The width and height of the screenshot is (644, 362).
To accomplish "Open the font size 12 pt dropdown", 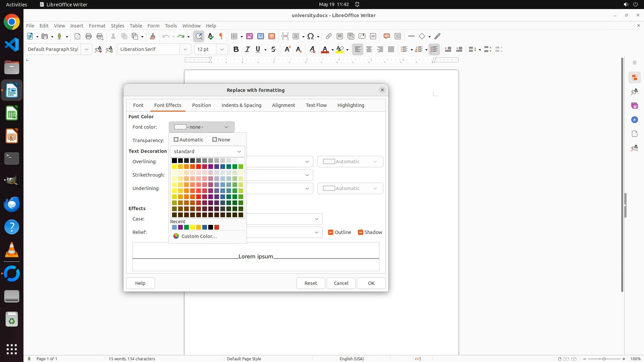I will 222,49.
